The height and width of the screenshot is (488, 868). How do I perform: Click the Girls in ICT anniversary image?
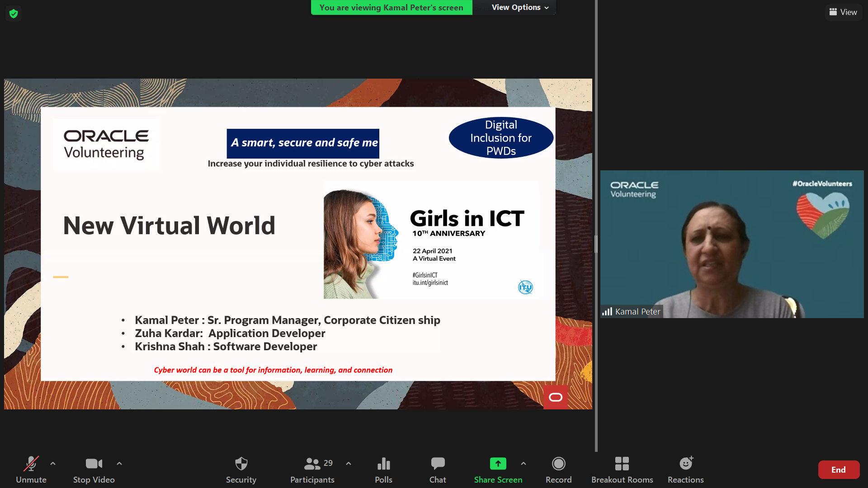pos(431,239)
